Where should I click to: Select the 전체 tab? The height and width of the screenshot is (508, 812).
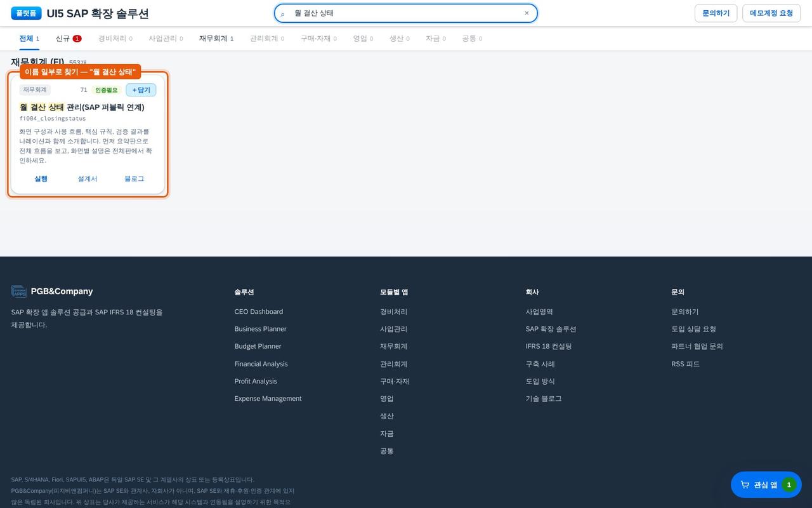pyautogui.click(x=29, y=39)
